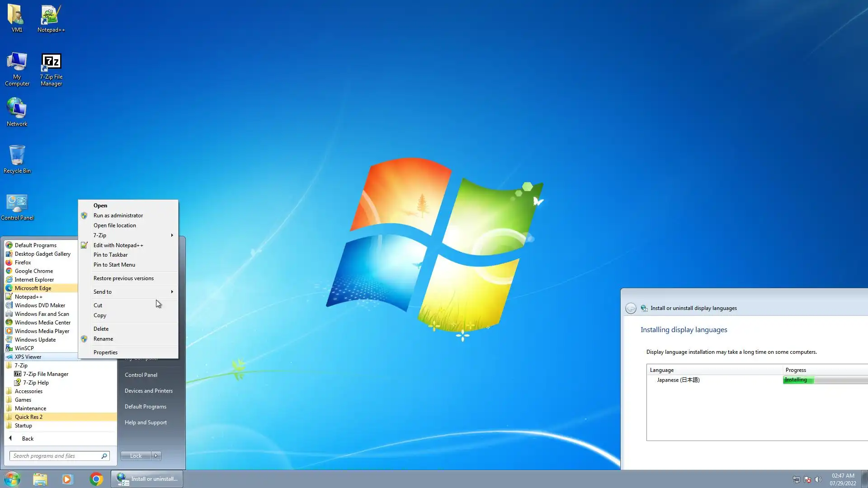
Task: Open the Windows Explorer taskbar icon
Action: click(x=40, y=479)
